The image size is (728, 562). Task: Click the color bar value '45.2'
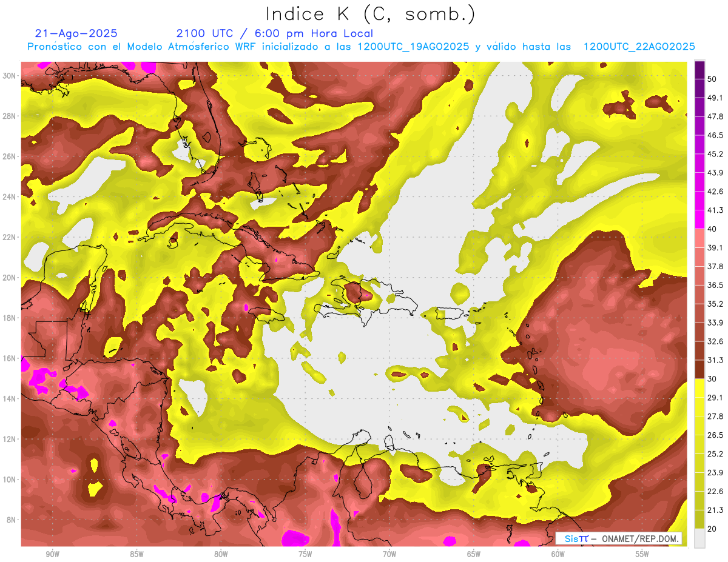pos(715,154)
